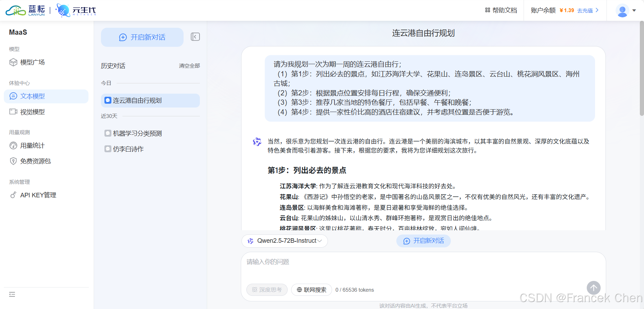Click the 连岛景区 bold text
The width and height of the screenshot is (644, 309).
pyautogui.click(x=292, y=208)
